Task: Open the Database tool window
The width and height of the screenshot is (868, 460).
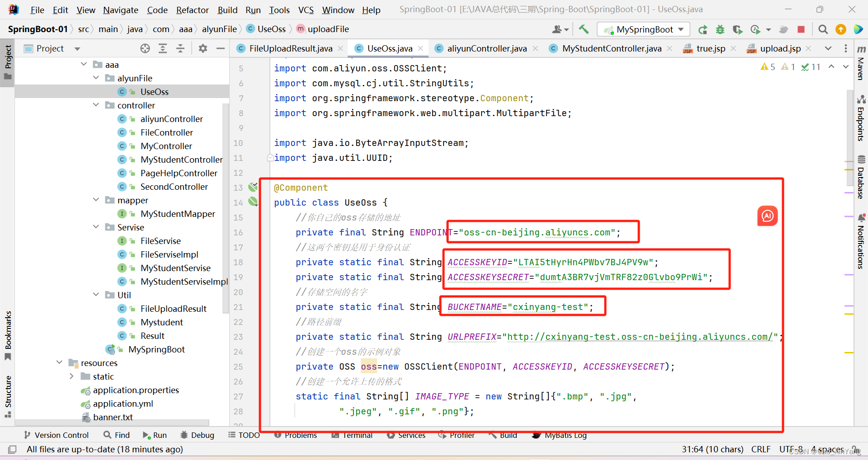Action: pos(861,177)
